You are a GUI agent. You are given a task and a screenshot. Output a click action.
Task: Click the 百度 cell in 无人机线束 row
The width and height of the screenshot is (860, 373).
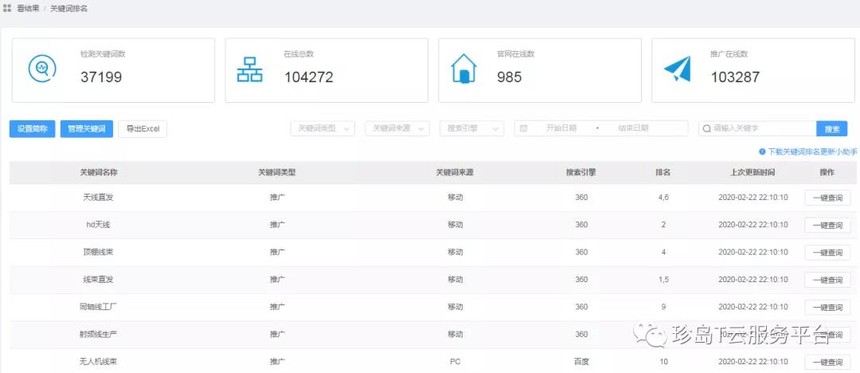tap(581, 362)
